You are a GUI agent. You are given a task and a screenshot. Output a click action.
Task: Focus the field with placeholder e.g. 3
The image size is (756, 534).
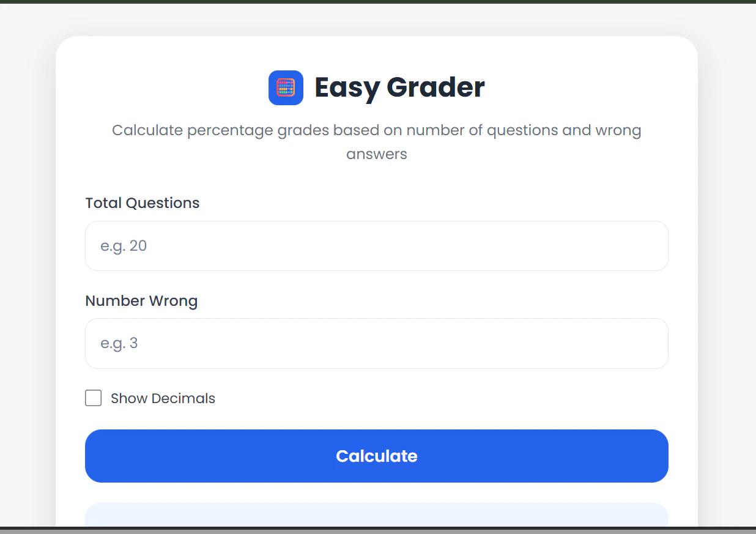coord(377,343)
